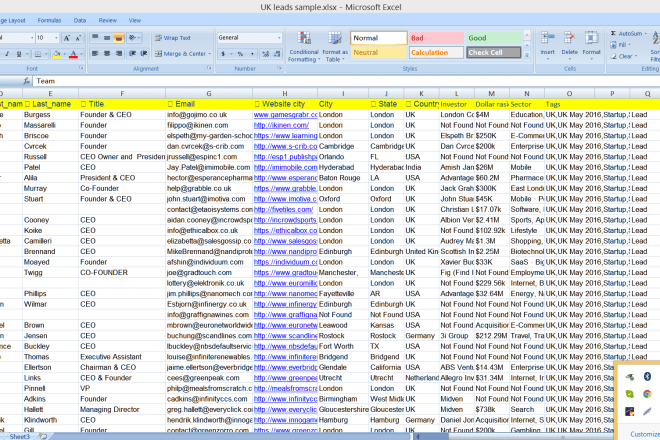Open the Font dialog launcher

[x=81, y=68]
